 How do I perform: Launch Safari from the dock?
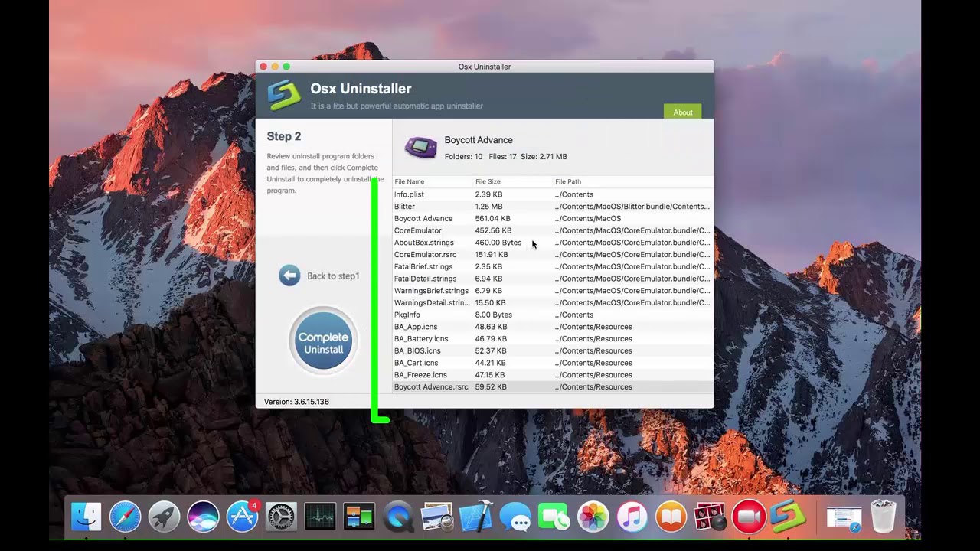(x=125, y=517)
